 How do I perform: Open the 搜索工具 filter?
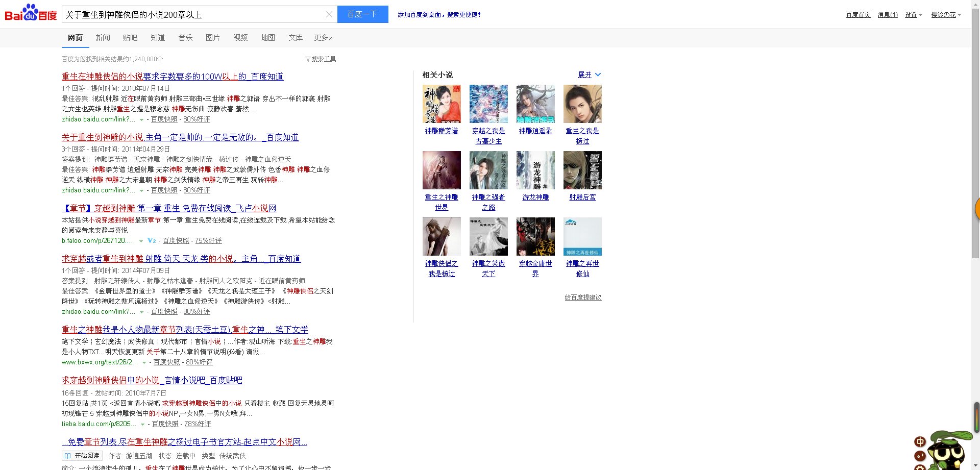point(321,59)
